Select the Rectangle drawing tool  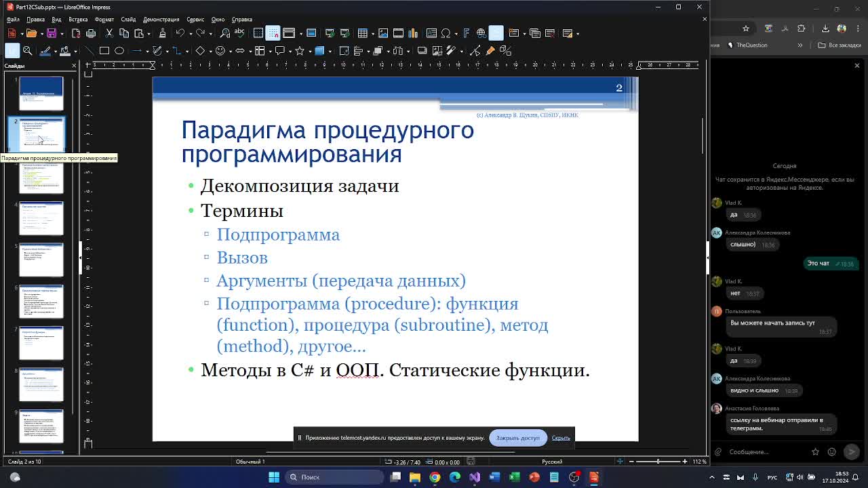[104, 51]
